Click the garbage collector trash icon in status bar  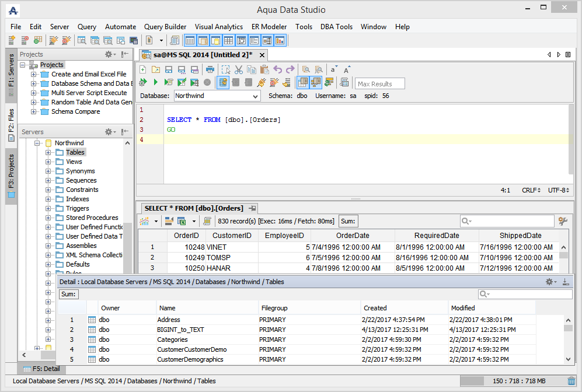point(571,381)
